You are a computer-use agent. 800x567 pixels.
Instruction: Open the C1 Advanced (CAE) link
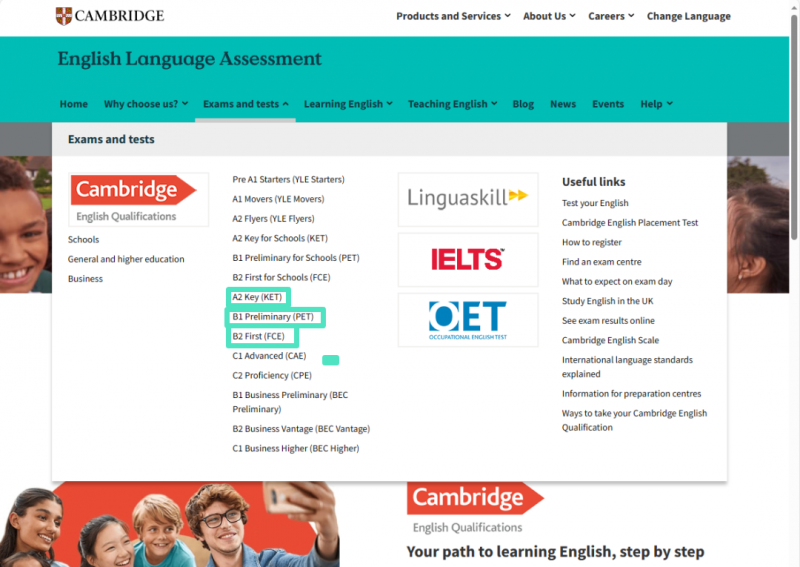tap(269, 356)
